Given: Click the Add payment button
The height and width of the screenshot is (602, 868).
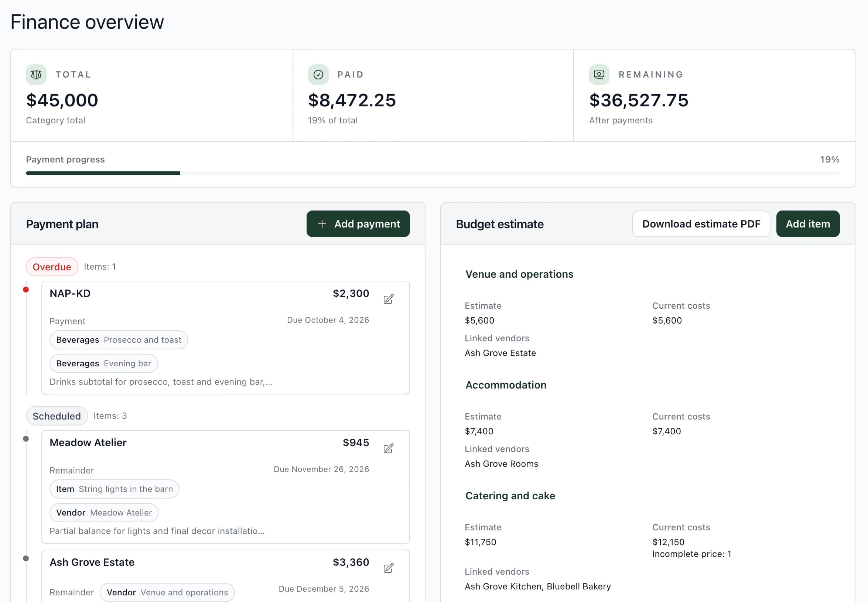Looking at the screenshot, I should pos(358,224).
